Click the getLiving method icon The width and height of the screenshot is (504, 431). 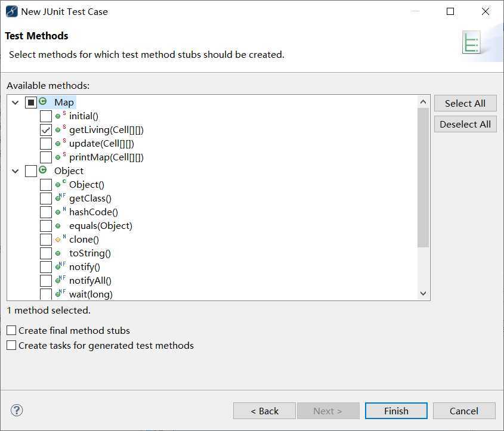60,129
